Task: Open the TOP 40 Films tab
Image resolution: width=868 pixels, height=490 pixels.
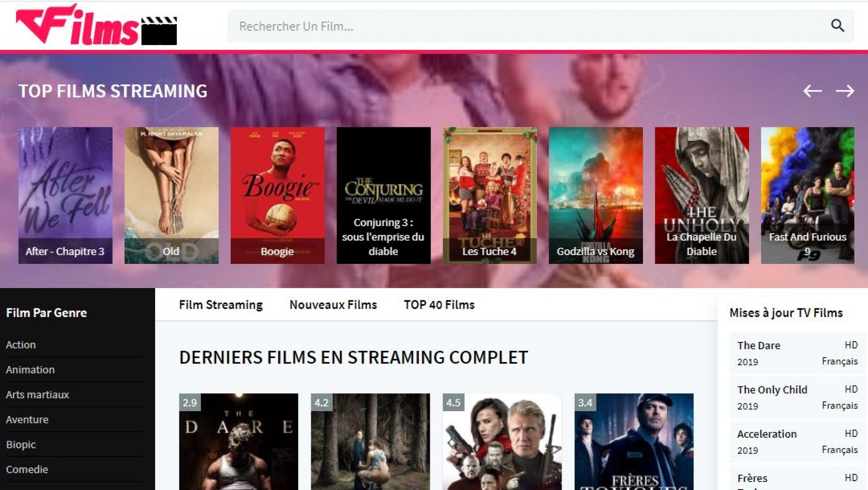Action: (x=439, y=305)
